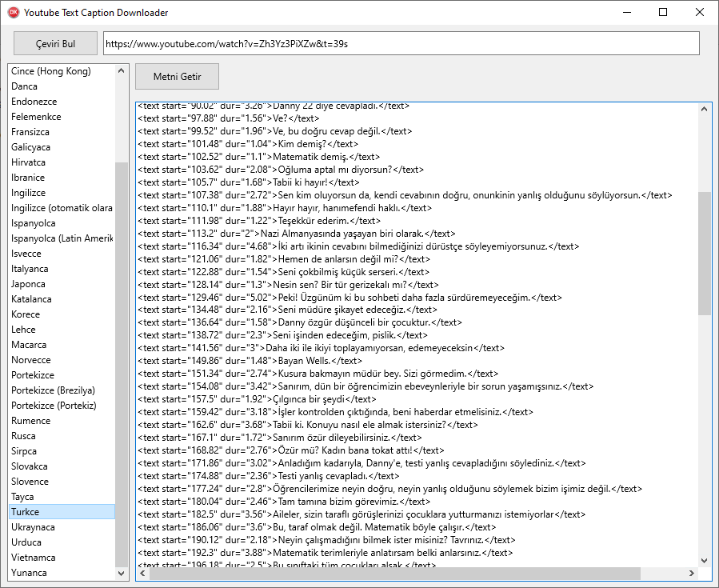Select Lehce language entry
The image size is (719, 588).
click(x=62, y=330)
